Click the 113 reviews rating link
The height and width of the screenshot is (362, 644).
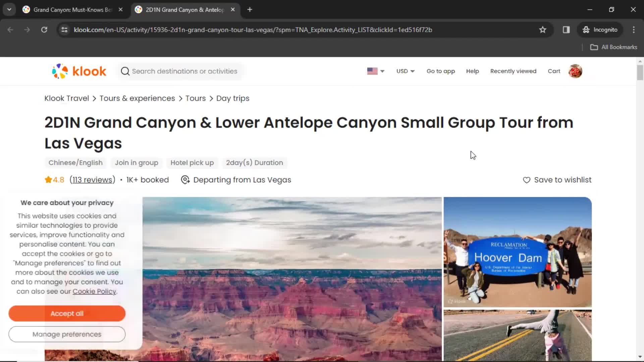coord(92,180)
